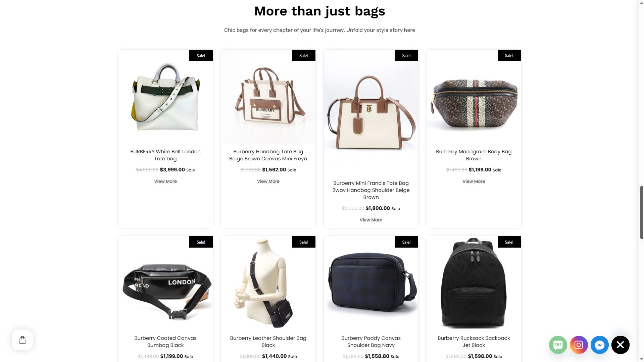644x362 pixels.
Task: Open the Instagram icon
Action: coord(579,345)
